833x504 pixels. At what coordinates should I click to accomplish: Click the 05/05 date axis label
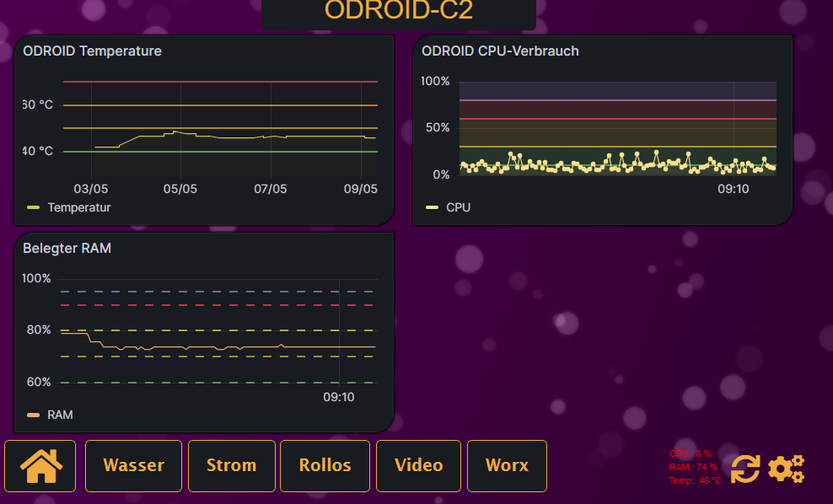point(180,189)
